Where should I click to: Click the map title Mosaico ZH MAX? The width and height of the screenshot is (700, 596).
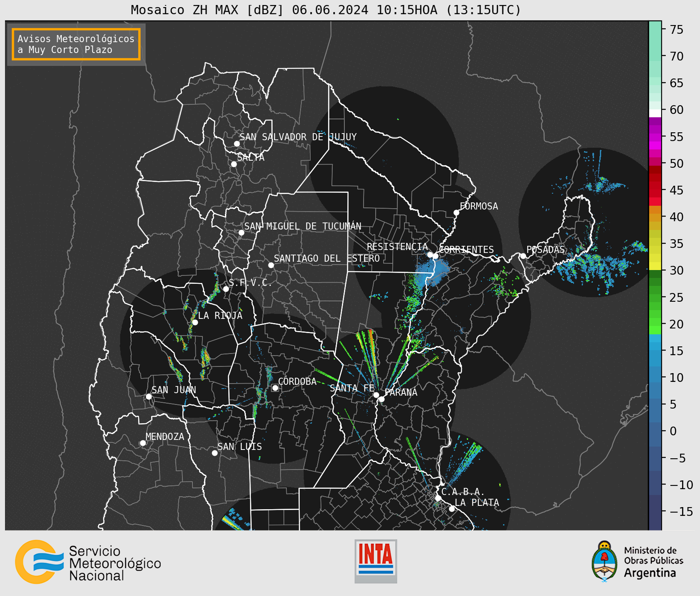pyautogui.click(x=326, y=10)
